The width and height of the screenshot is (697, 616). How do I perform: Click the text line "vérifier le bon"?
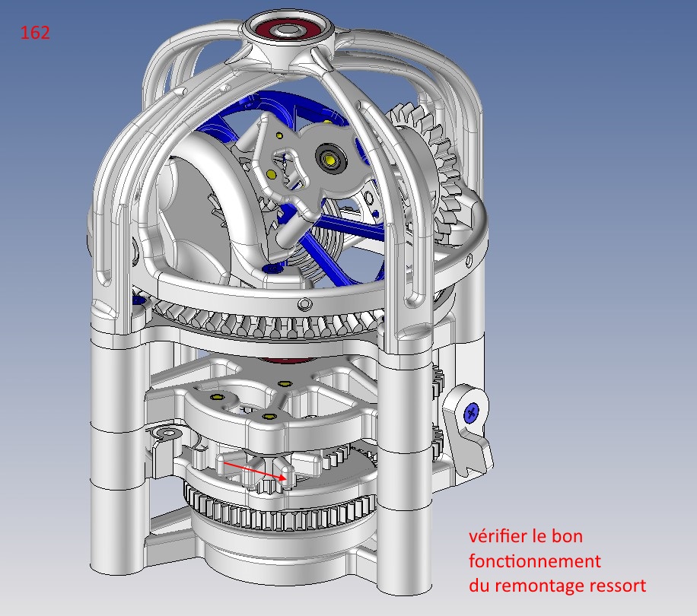click(x=526, y=536)
